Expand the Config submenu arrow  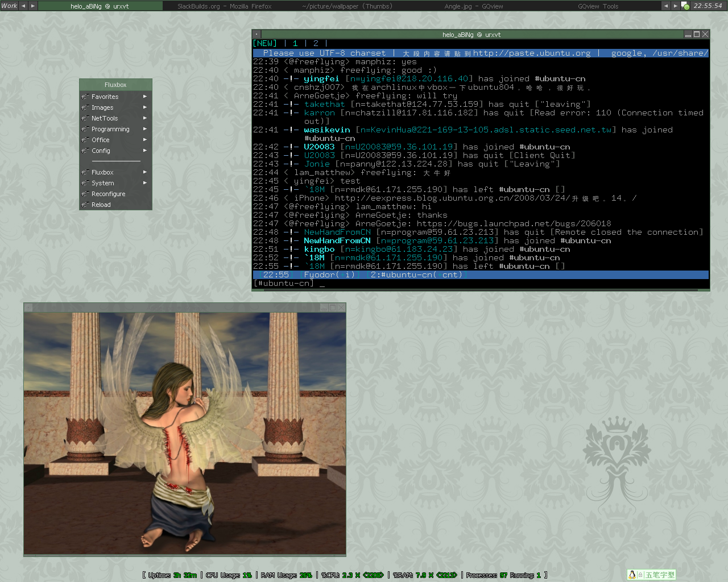tap(145, 151)
